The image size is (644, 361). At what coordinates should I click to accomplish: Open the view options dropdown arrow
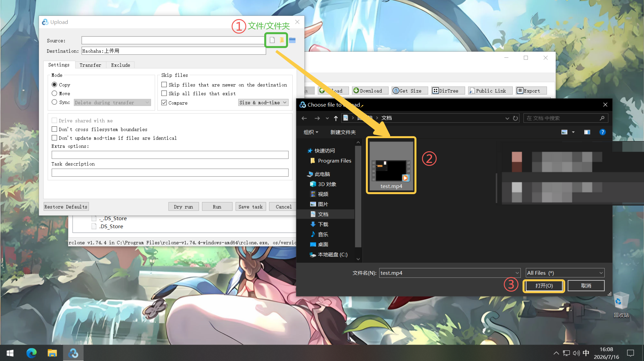click(573, 132)
